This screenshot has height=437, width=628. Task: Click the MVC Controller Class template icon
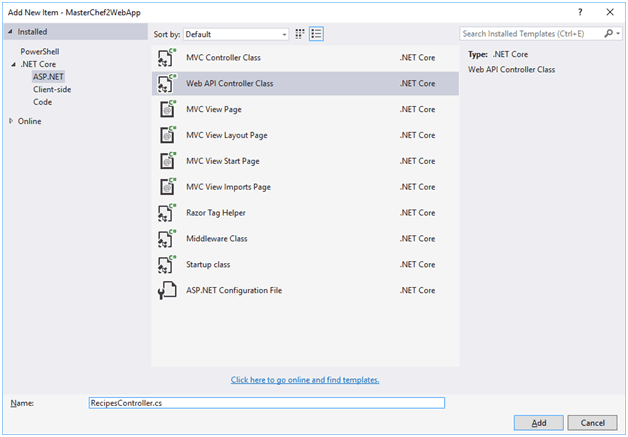(167, 58)
